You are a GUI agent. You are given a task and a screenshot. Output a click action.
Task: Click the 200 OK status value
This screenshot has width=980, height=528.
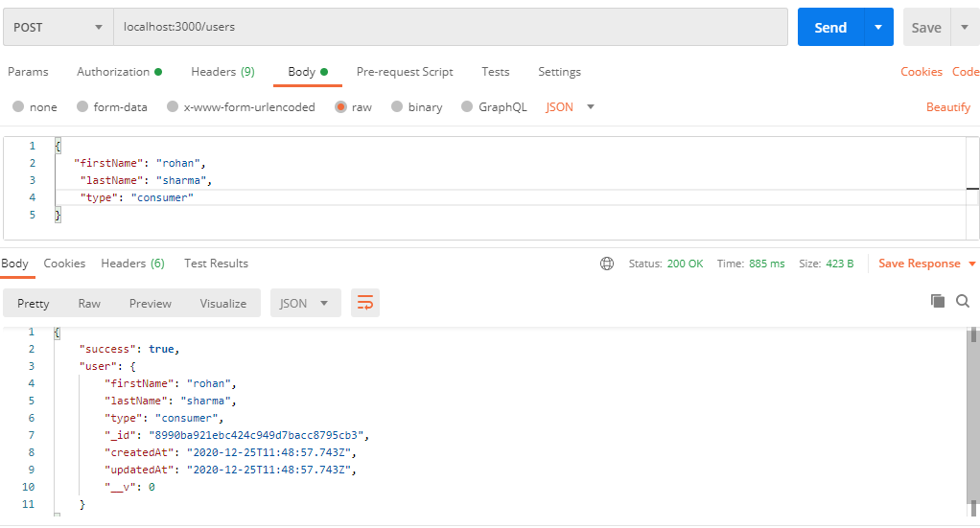click(x=685, y=264)
